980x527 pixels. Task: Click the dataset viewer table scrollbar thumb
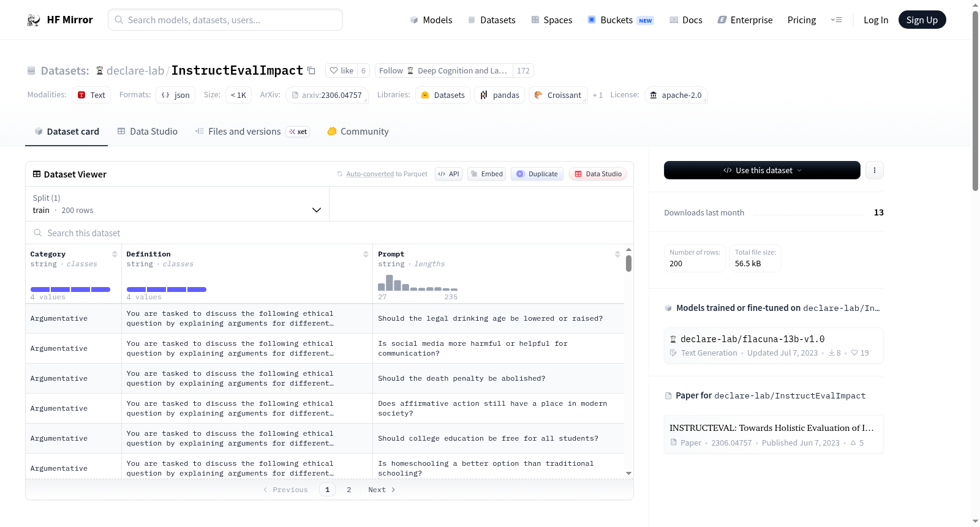click(628, 263)
